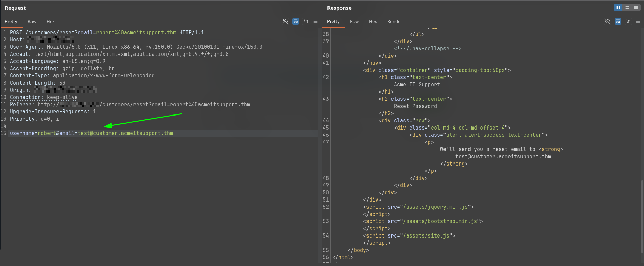The image size is (644, 266).
Task: Switch to the Raw tab in the Response panel
Action: (x=354, y=21)
